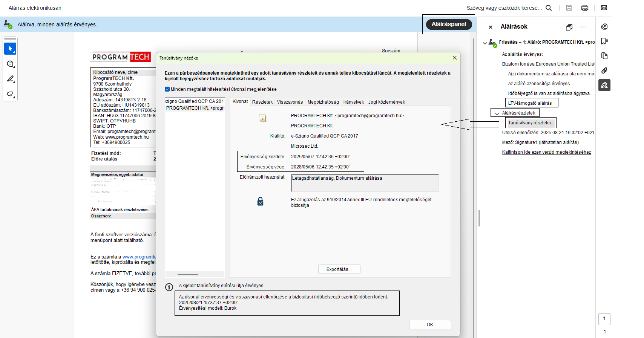Open the AI assistant icon in right rail

coord(604,27)
